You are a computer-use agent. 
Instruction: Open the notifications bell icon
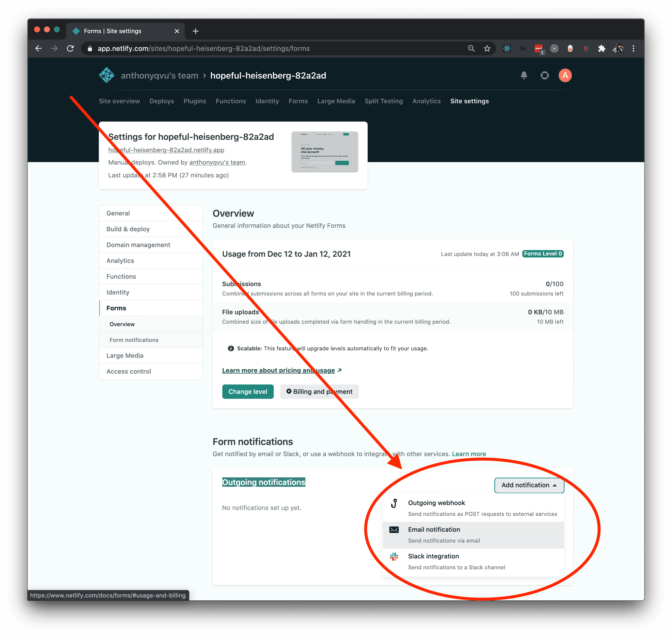tap(524, 75)
